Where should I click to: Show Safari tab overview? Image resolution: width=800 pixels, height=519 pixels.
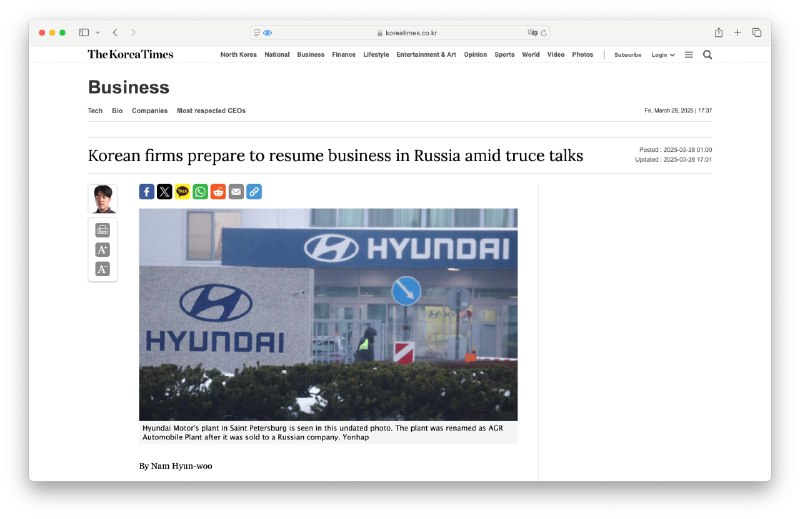tap(757, 33)
